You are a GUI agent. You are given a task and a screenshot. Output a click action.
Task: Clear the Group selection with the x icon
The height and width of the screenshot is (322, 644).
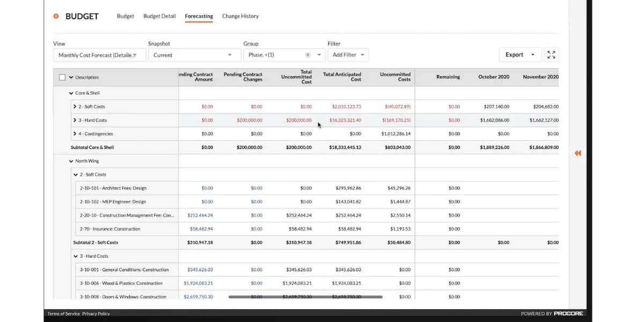click(x=308, y=55)
